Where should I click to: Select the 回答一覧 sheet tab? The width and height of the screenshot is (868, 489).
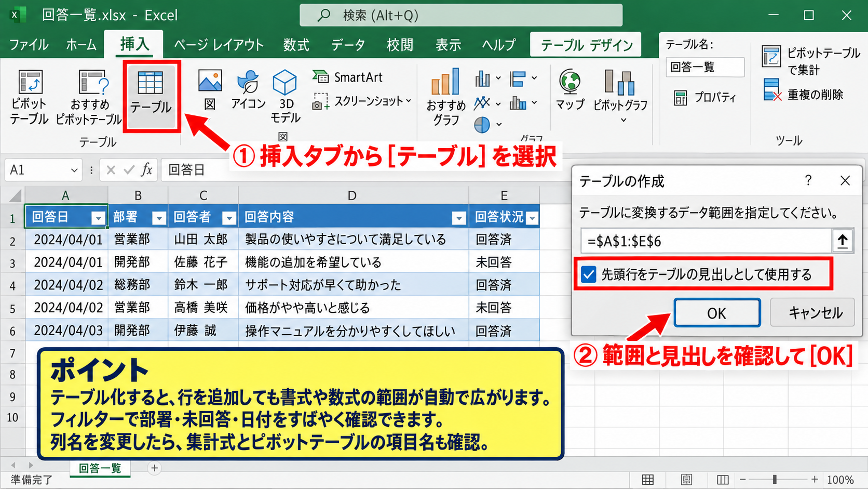tap(100, 468)
